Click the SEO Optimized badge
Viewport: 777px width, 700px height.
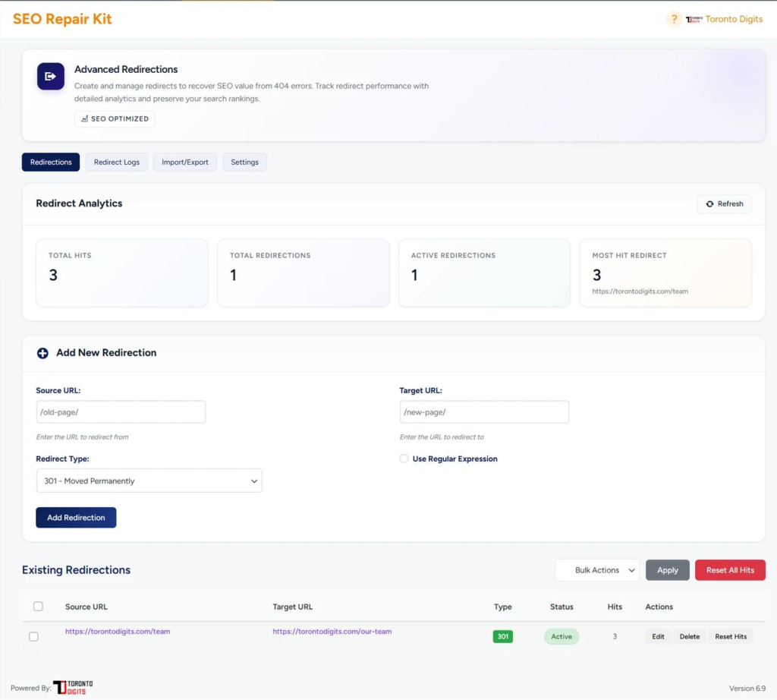click(x=115, y=119)
